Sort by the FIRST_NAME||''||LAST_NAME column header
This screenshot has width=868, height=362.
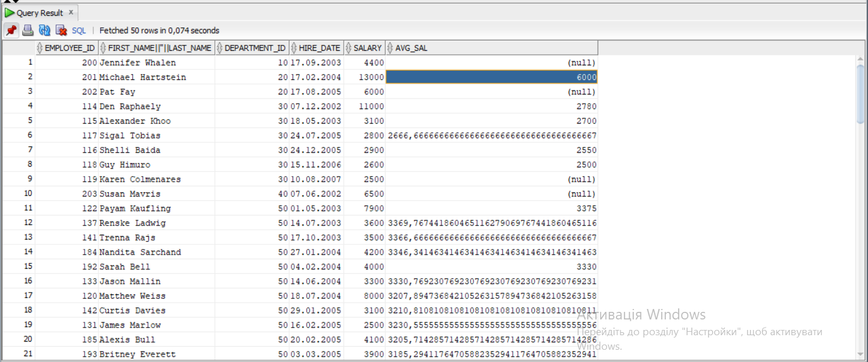[x=156, y=48]
